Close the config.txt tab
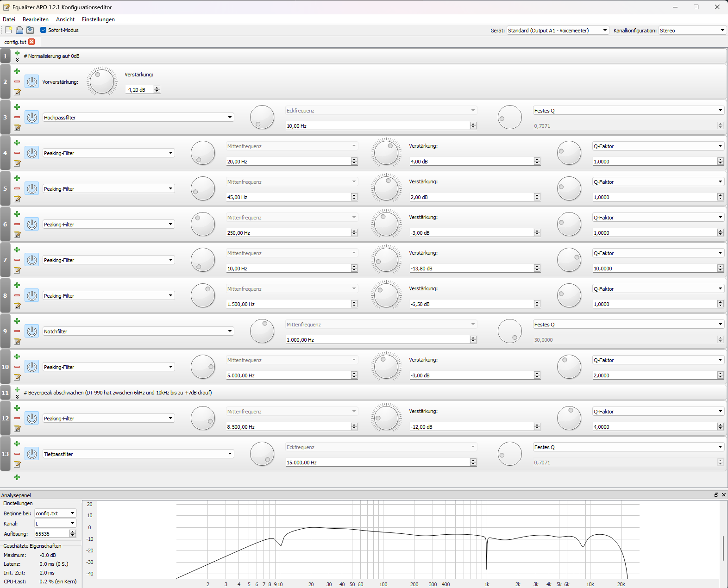The width and height of the screenshot is (728, 588). pyautogui.click(x=31, y=42)
